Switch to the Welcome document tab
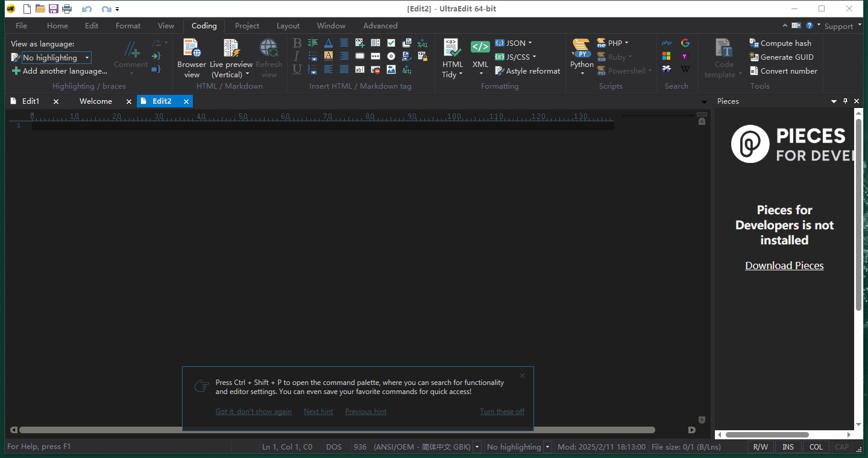The height and width of the screenshot is (458, 868). click(x=96, y=101)
